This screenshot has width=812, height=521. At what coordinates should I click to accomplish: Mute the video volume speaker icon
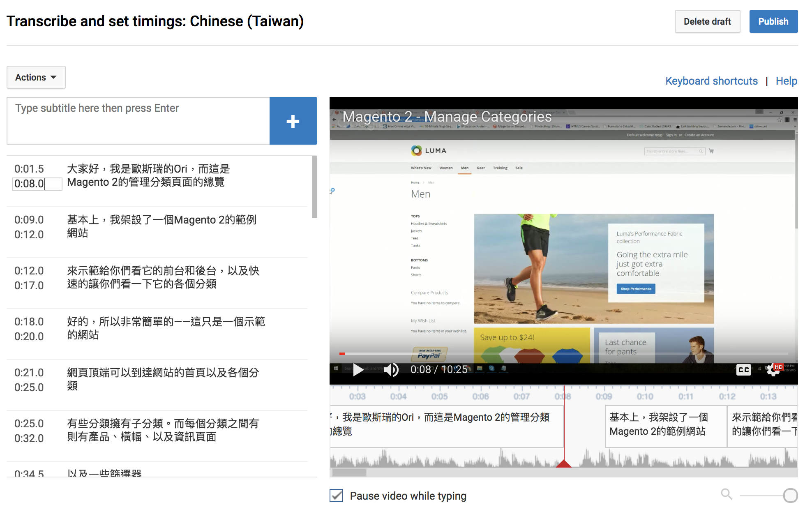[391, 370]
